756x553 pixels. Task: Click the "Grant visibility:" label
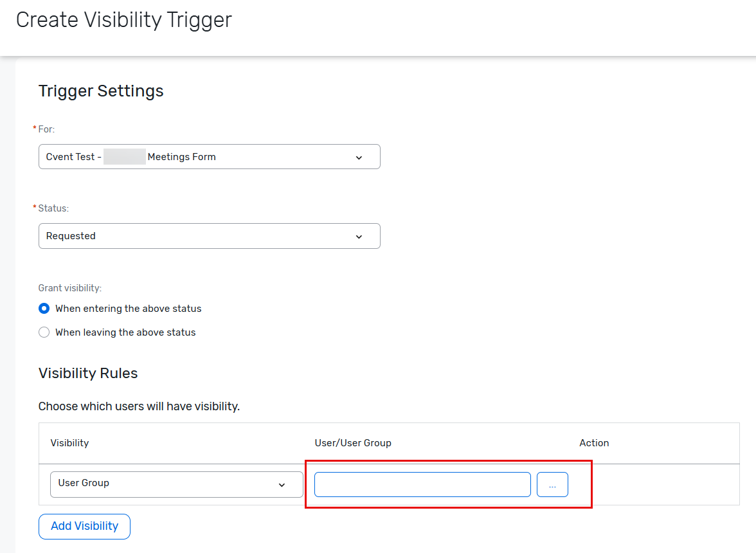(70, 288)
